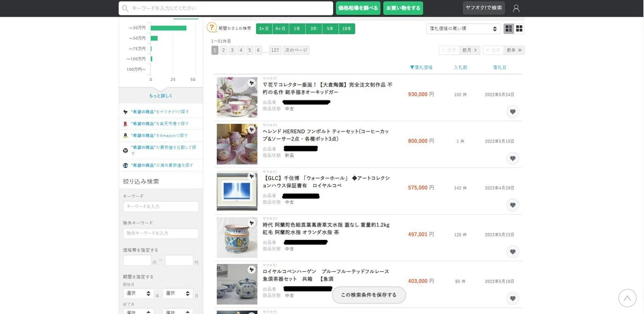Go to page 5 of results

pos(250,50)
